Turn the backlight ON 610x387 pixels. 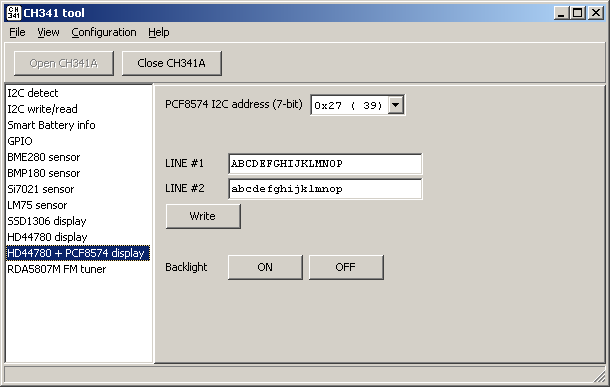point(265,267)
